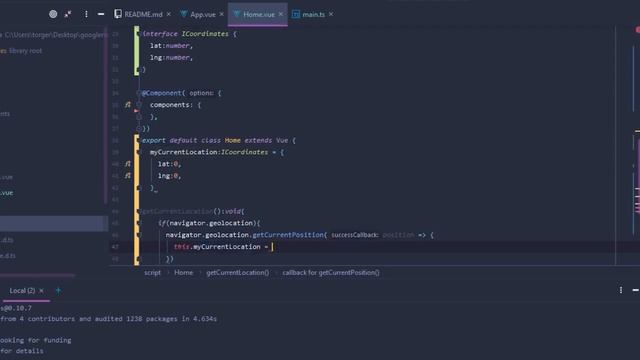
Task: Click the Vue keyword after extends
Action: (x=282, y=140)
